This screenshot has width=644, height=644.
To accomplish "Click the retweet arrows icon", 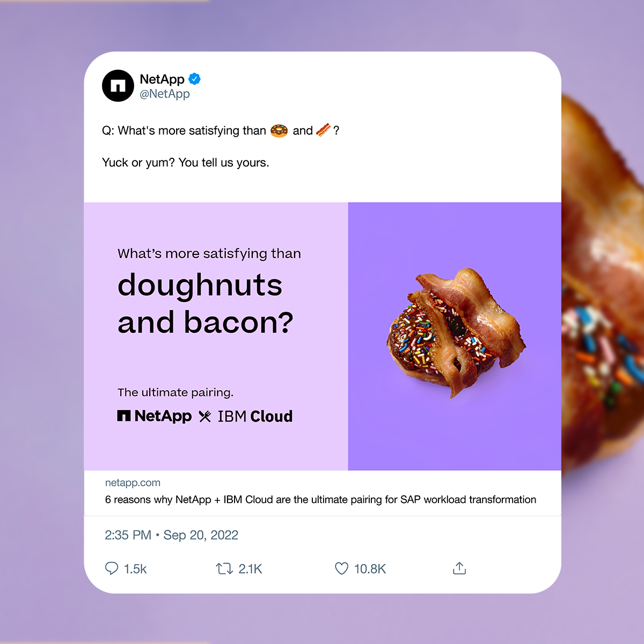I will [x=224, y=568].
